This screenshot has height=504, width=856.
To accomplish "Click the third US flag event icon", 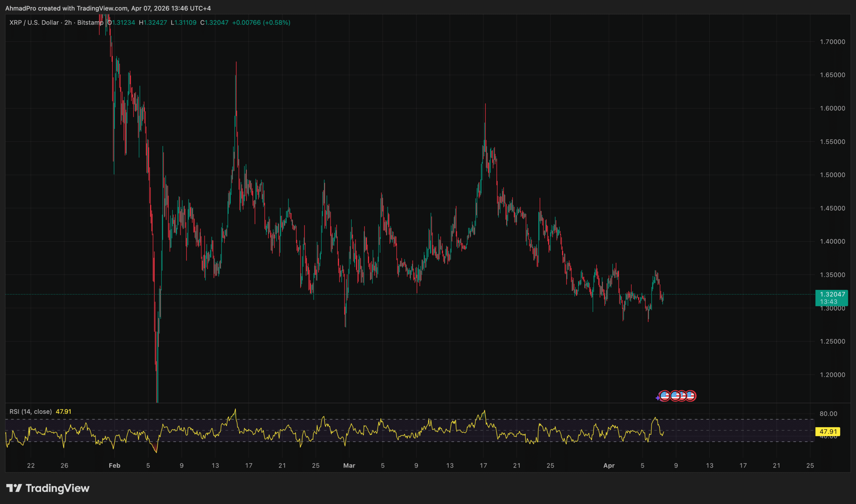I will (683, 396).
